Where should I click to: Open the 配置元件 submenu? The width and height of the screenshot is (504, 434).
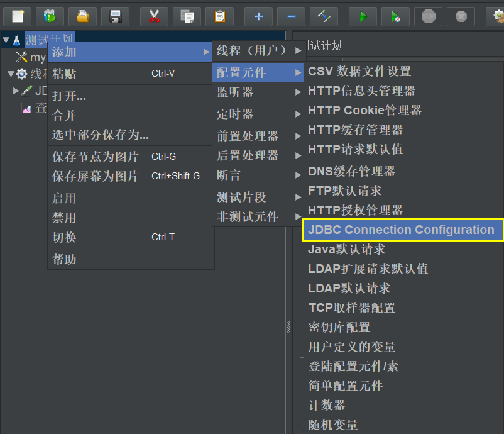(258, 72)
